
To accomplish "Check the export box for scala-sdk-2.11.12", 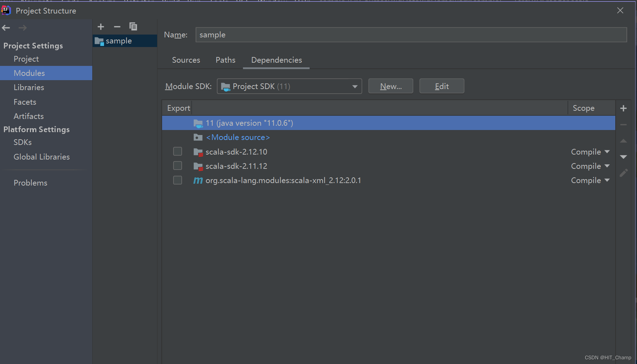I will coord(177,165).
